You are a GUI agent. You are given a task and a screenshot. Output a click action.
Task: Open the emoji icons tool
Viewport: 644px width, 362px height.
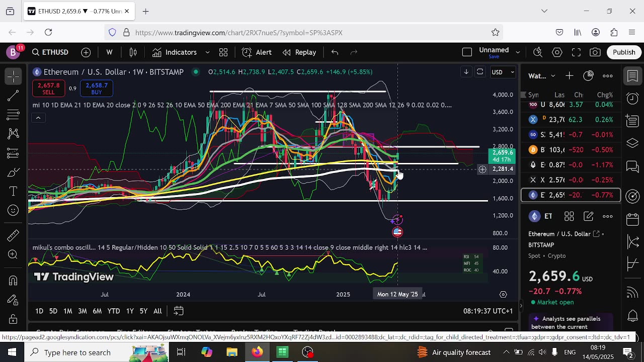click(x=14, y=210)
